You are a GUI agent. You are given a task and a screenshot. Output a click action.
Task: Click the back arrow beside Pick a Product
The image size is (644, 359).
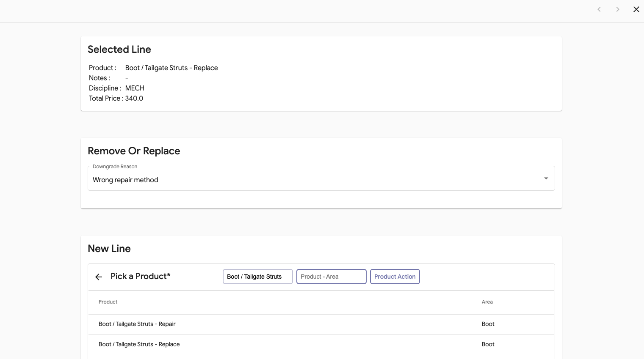click(99, 277)
